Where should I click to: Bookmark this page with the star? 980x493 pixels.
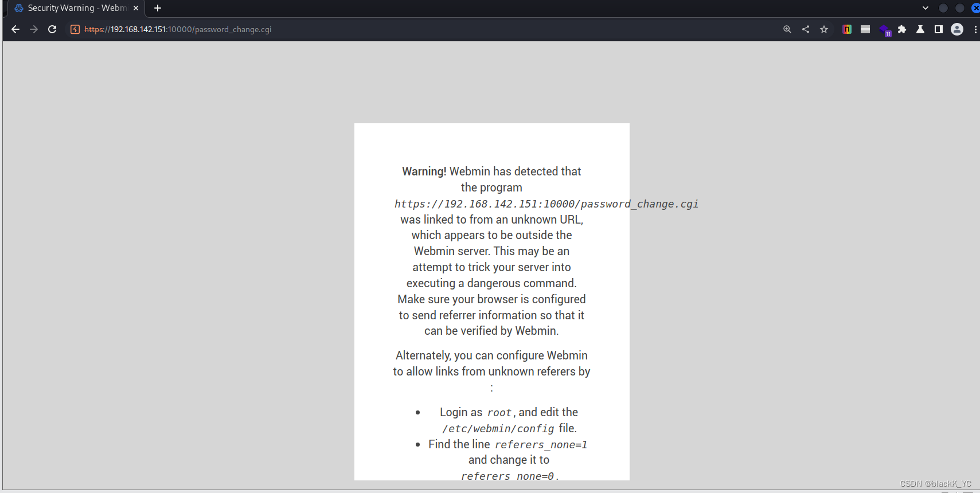coord(824,29)
